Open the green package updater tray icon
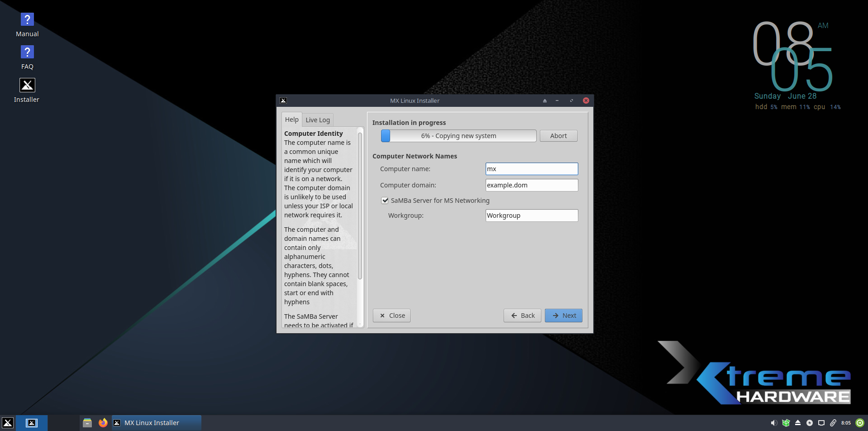 786,423
